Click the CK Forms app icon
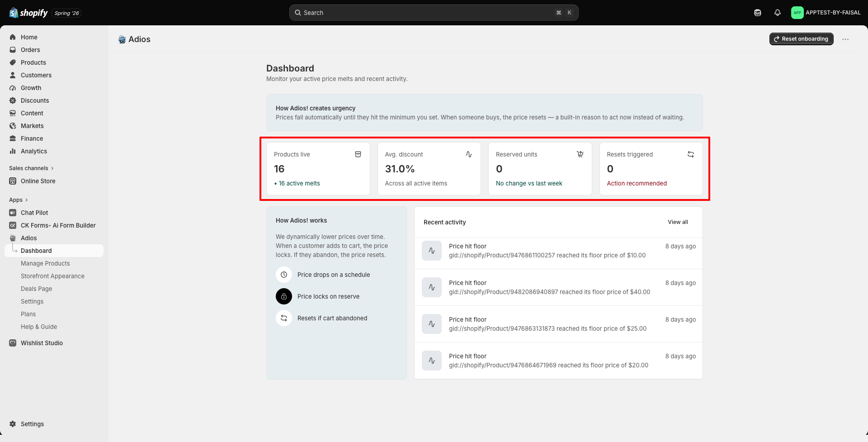 (13, 225)
